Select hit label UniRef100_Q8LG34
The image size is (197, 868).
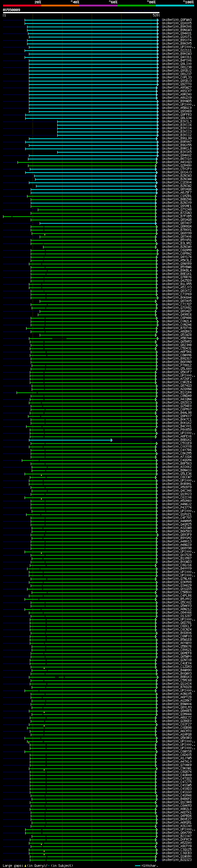point(177,118)
